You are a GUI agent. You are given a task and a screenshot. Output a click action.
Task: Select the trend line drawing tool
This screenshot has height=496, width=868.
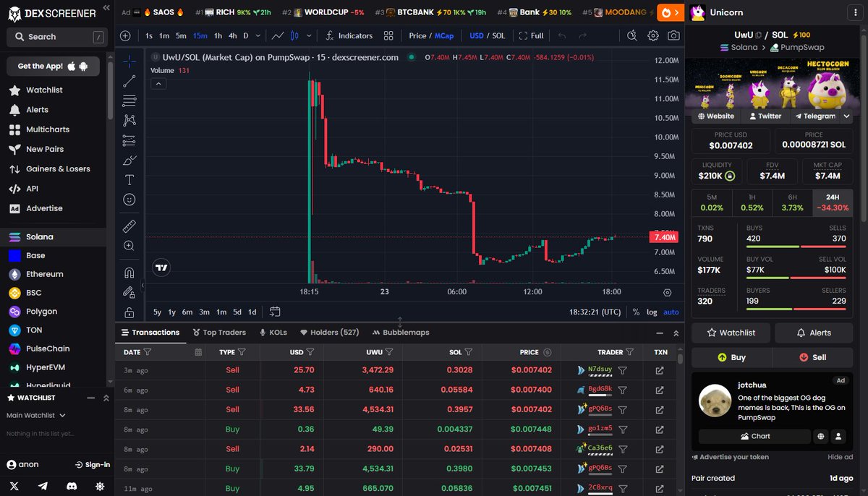coord(129,81)
